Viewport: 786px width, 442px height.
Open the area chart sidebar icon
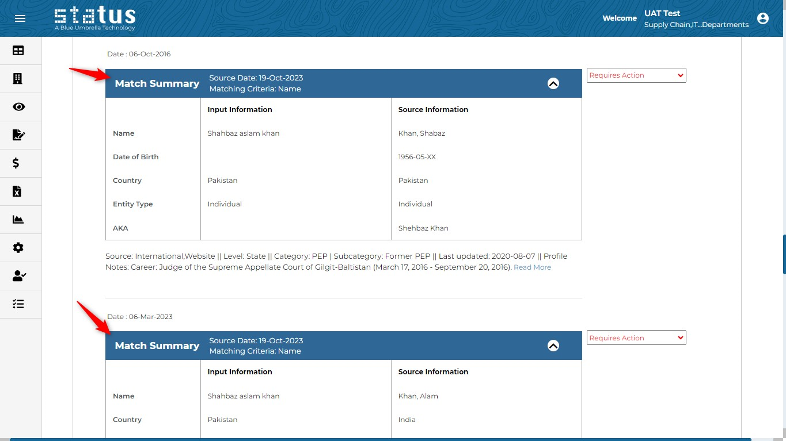pyautogui.click(x=18, y=219)
